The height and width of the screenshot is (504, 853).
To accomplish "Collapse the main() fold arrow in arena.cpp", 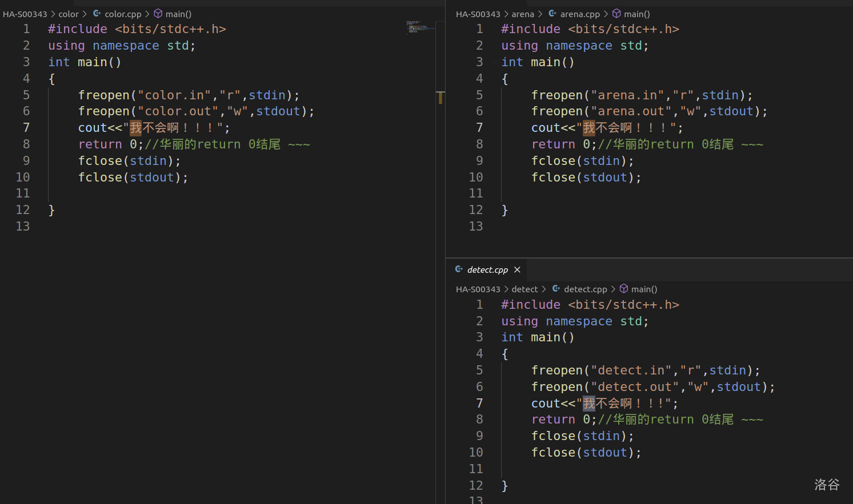I will (494, 62).
